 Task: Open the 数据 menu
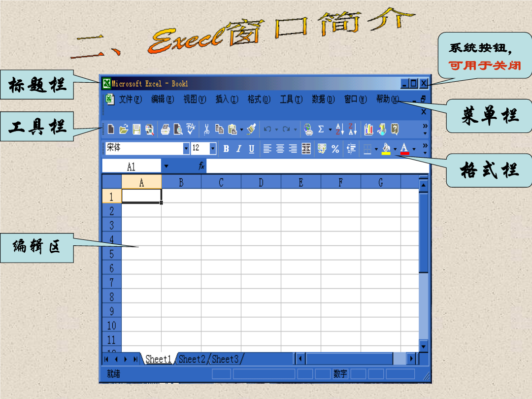323,100
